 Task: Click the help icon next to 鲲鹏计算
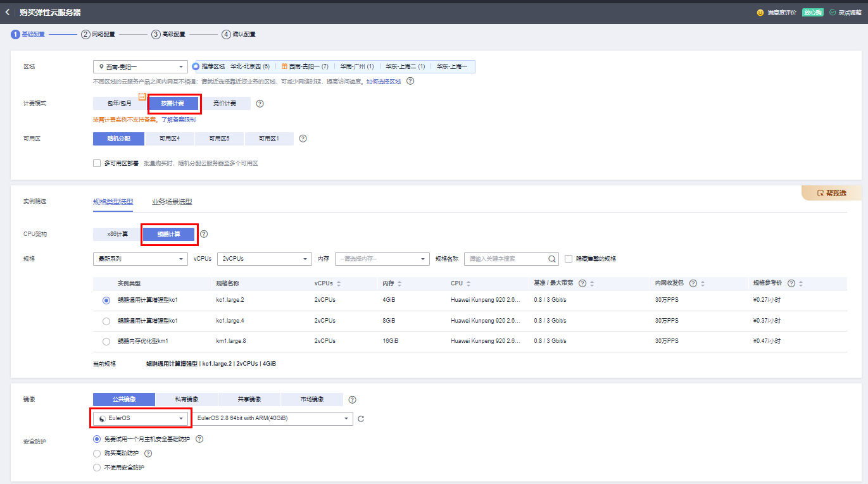(204, 234)
